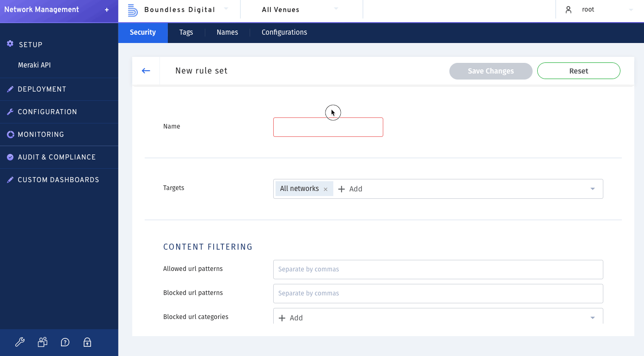Click the plus icon beside Network Management

107,10
